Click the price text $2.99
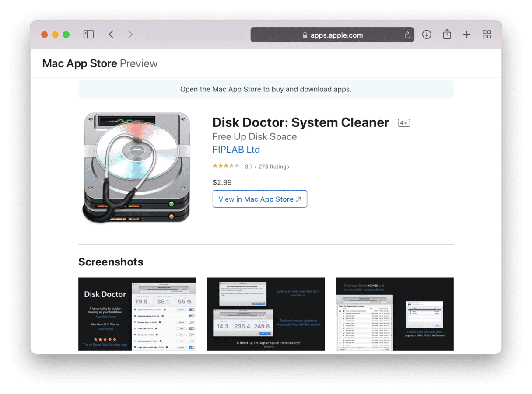Screen dimensions: 532x394 222,182
